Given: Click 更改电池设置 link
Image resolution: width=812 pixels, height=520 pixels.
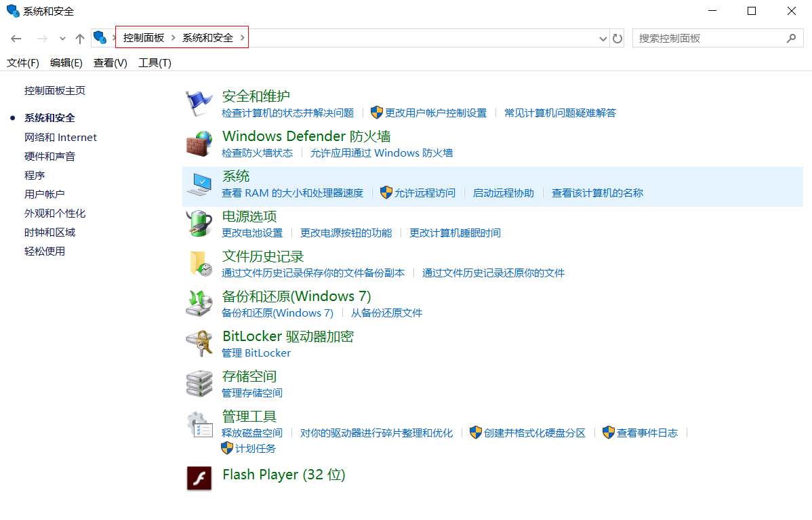Looking at the screenshot, I should (x=252, y=233).
